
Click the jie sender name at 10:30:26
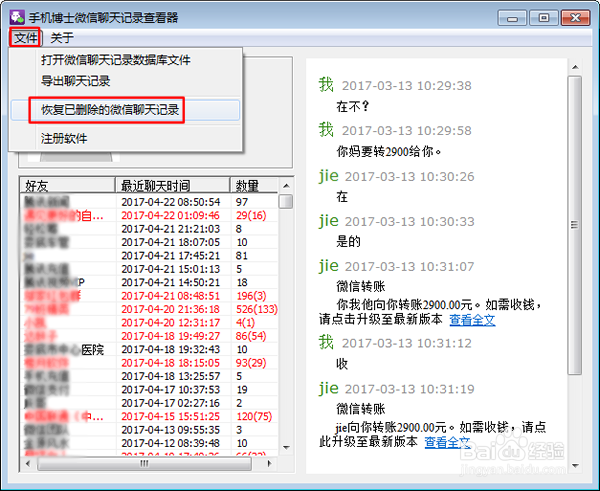coord(329,176)
